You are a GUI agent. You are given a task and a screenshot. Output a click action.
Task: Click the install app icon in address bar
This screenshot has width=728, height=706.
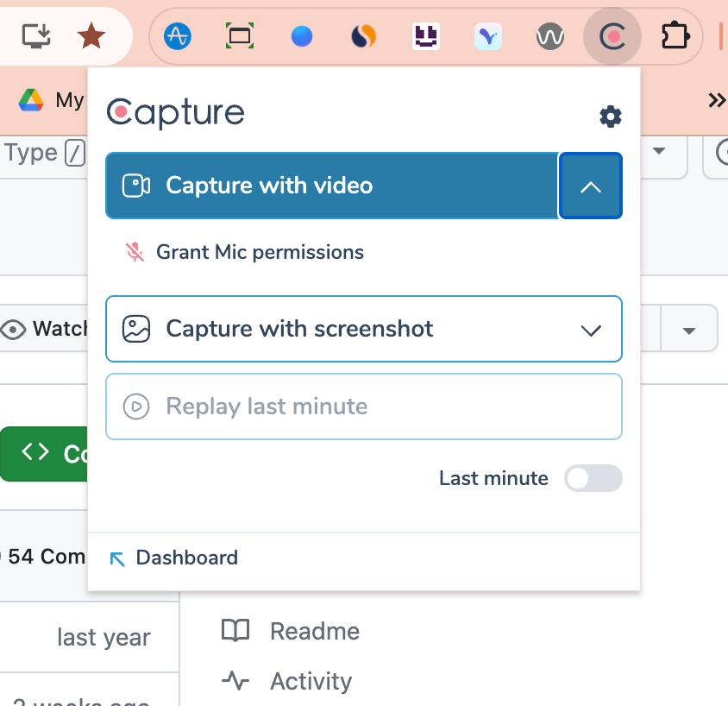point(36,36)
